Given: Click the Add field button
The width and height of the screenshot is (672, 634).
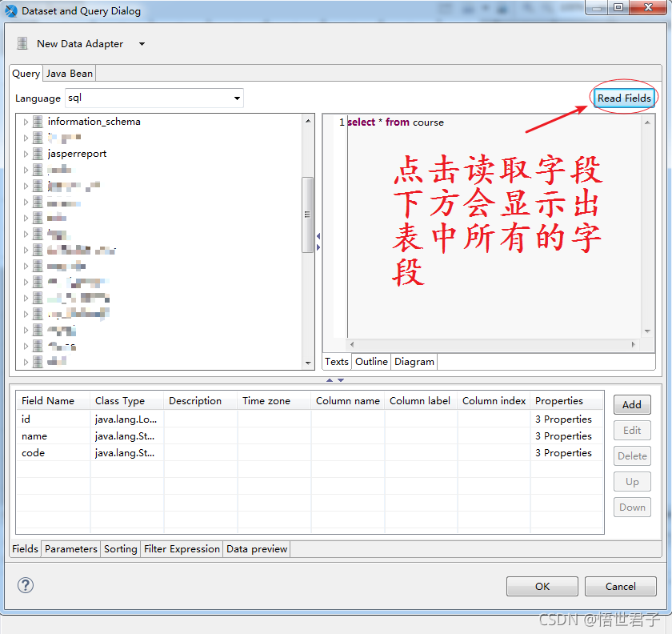Looking at the screenshot, I should (632, 405).
